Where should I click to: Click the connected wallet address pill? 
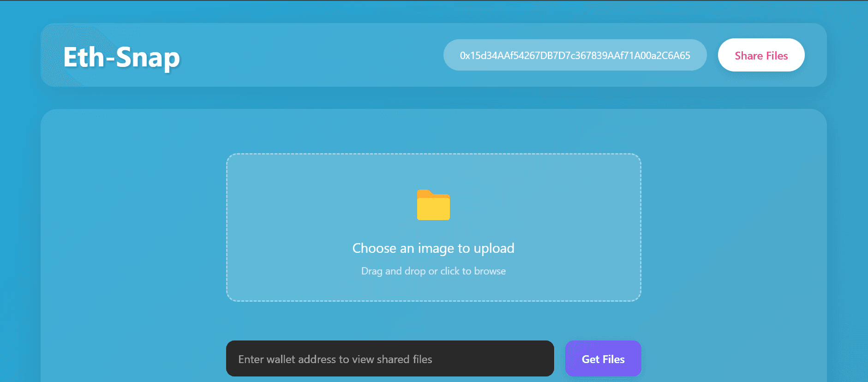tap(575, 55)
